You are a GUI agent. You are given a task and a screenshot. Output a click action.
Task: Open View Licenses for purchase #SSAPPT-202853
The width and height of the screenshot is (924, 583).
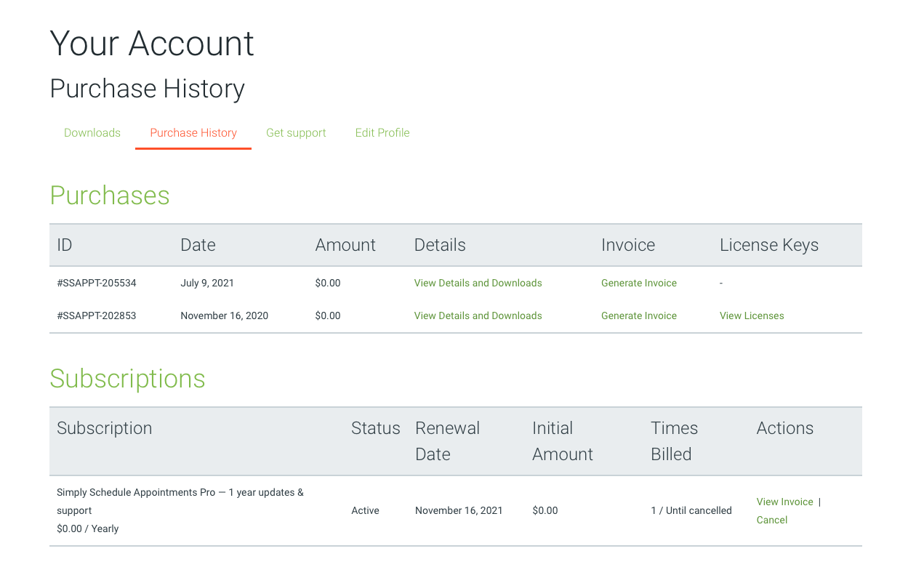(x=752, y=315)
